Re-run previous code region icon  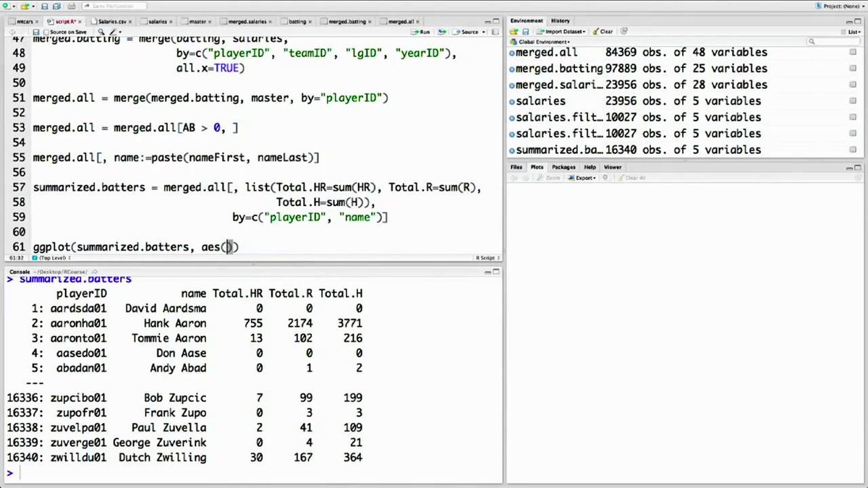tap(442, 32)
